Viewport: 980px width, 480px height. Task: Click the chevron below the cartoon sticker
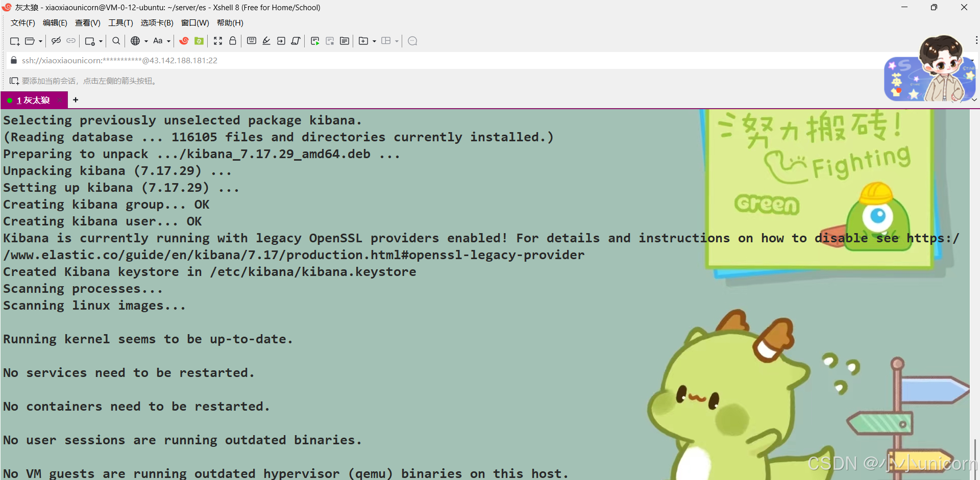pyautogui.click(x=974, y=100)
